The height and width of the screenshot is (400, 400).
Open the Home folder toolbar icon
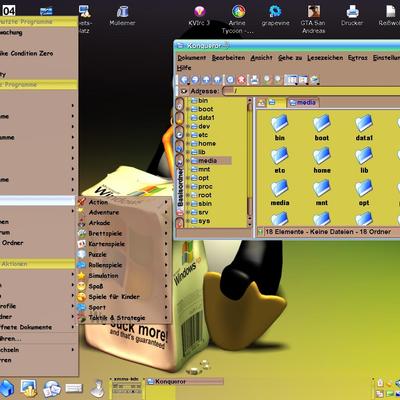pos(217,80)
